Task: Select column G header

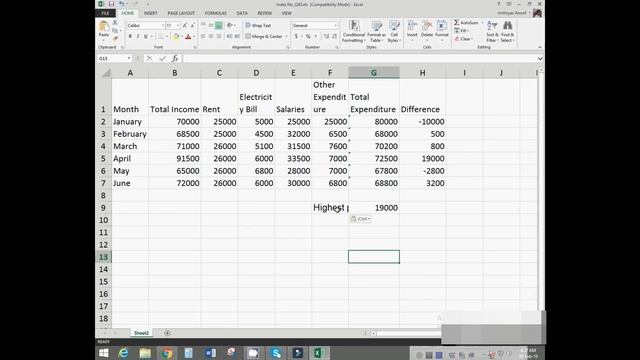Action: [x=373, y=73]
